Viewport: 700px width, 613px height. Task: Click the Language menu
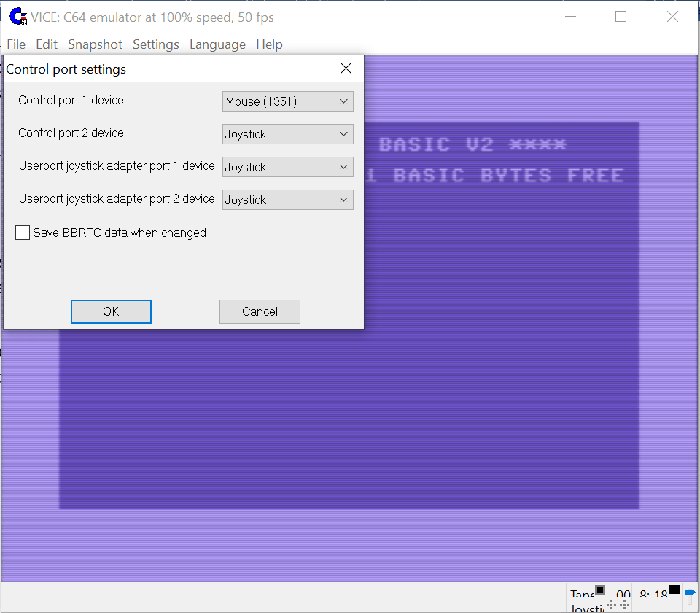coord(217,44)
